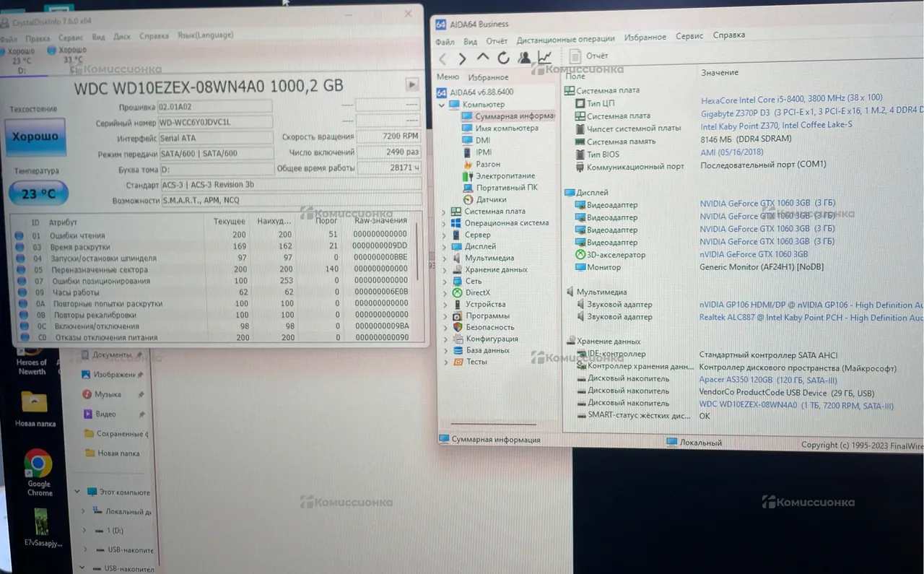The image size is (924, 574).
Task: Expand the Сервер tree node
Action: tap(443, 235)
